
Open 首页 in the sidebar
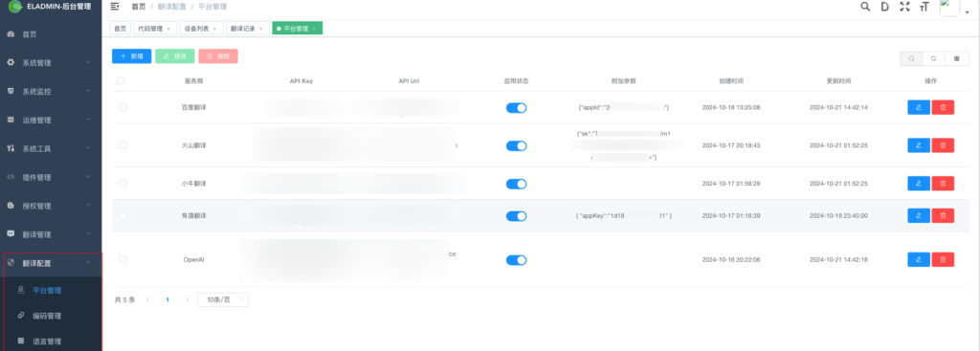click(51, 34)
